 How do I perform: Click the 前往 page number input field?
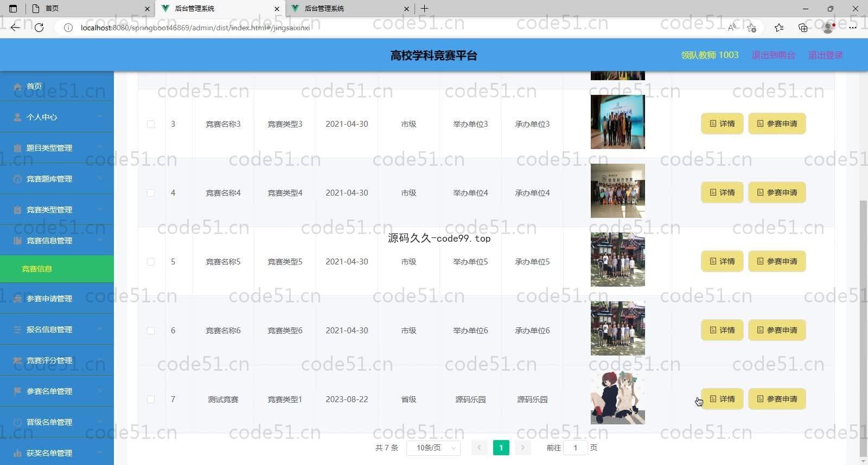(575, 448)
